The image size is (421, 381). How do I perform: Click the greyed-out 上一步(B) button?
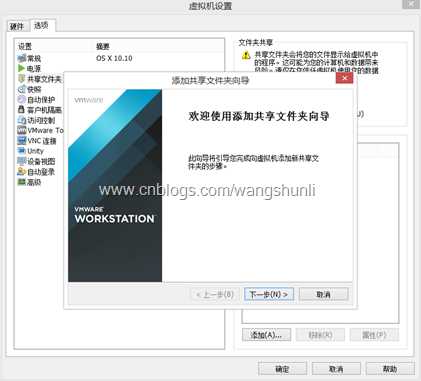pyautogui.click(x=215, y=295)
